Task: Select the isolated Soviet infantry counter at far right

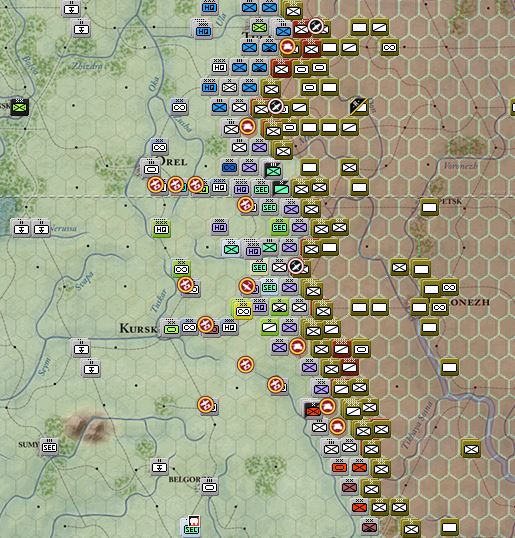Action: pyautogui.click(x=471, y=449)
